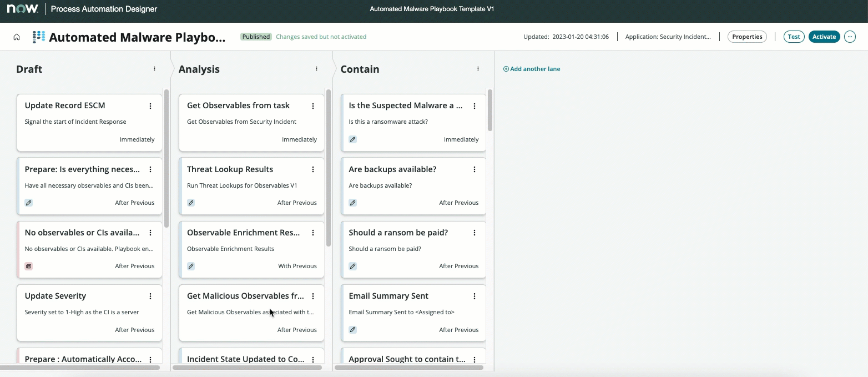
Task: Open the 'Prepare: Is everything neces...' card menu
Action: (x=150, y=169)
